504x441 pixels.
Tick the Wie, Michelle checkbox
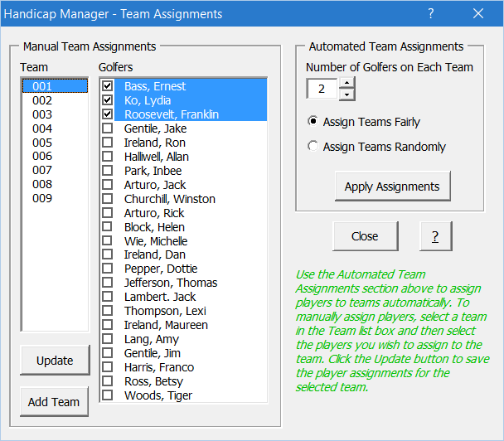(108, 240)
